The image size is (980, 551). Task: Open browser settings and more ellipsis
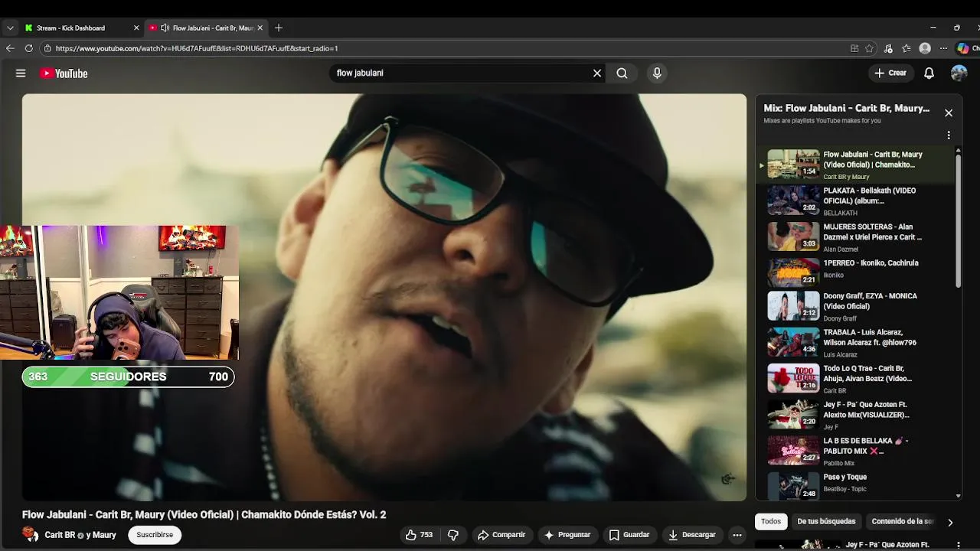pos(944,48)
